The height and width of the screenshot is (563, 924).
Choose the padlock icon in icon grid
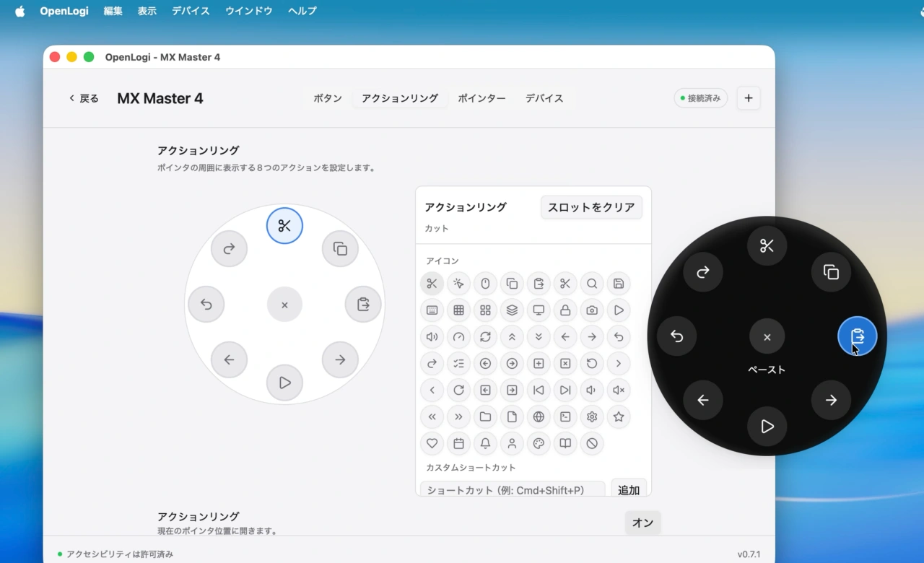tap(565, 310)
